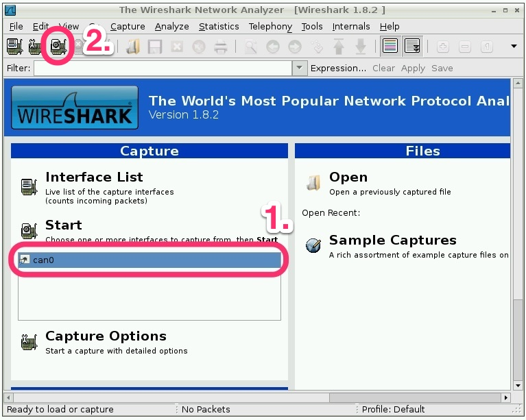The height and width of the screenshot is (420, 526).
Task: Toggle packet list colorization
Action: tap(390, 46)
